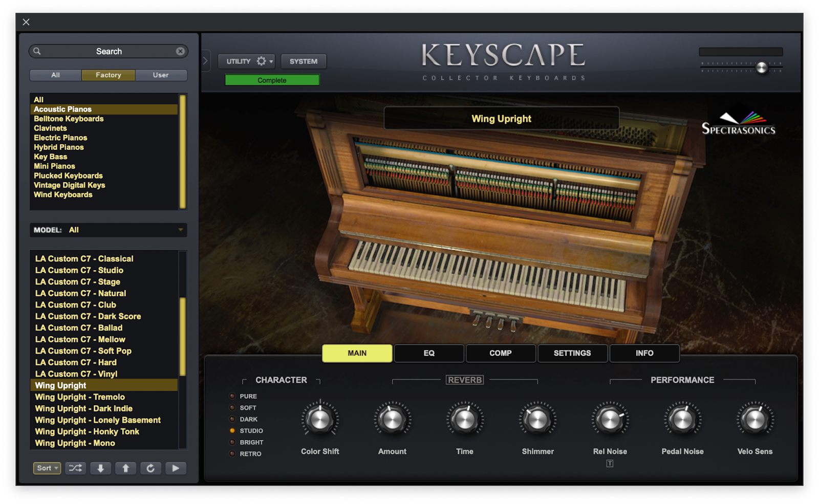Select the STUDIO character mode
Viewport: 819px width, 504px height.
[246, 431]
